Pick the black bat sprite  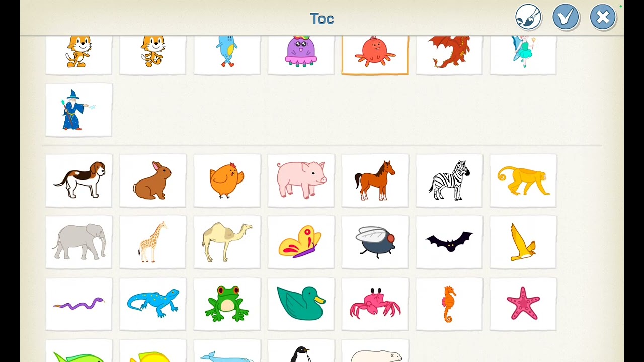(x=449, y=242)
